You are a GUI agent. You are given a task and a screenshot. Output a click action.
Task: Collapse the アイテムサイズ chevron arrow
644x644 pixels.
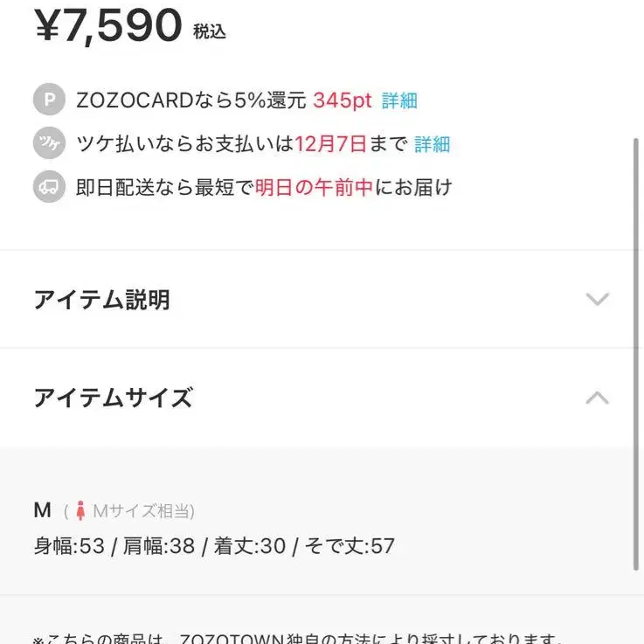[597, 398]
